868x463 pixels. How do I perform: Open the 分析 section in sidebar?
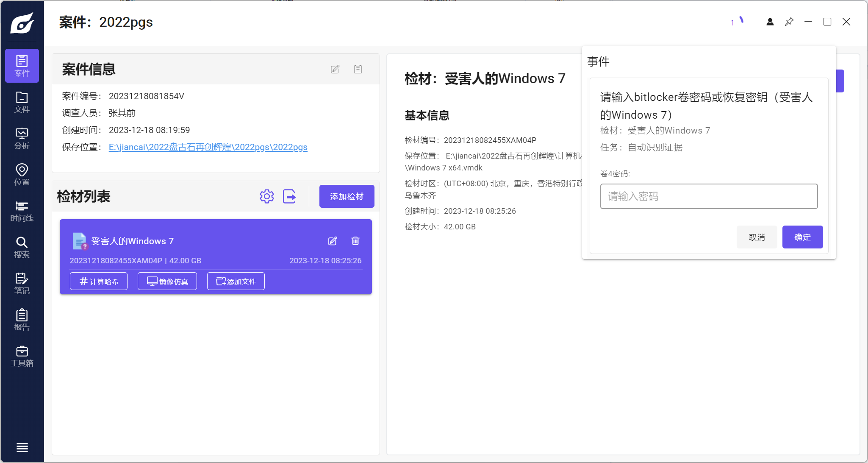coord(22,139)
